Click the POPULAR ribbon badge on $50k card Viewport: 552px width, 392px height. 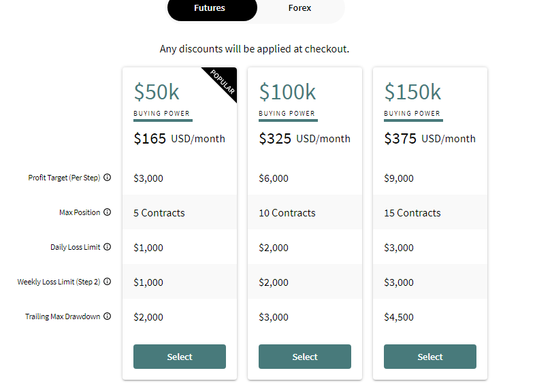(223, 82)
